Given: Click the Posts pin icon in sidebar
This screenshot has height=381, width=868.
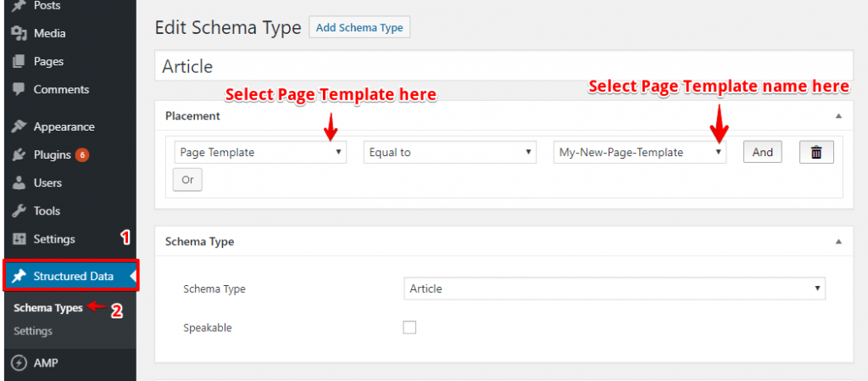Looking at the screenshot, I should [19, 6].
